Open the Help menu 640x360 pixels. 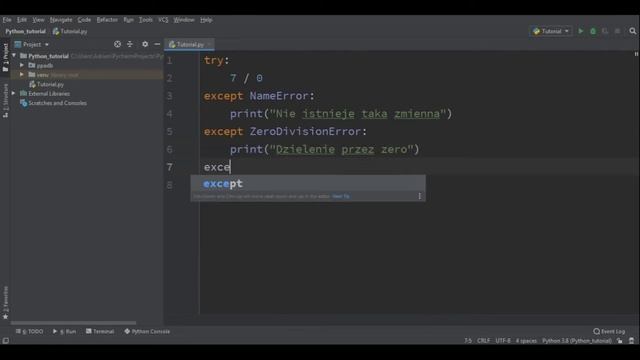point(206,20)
